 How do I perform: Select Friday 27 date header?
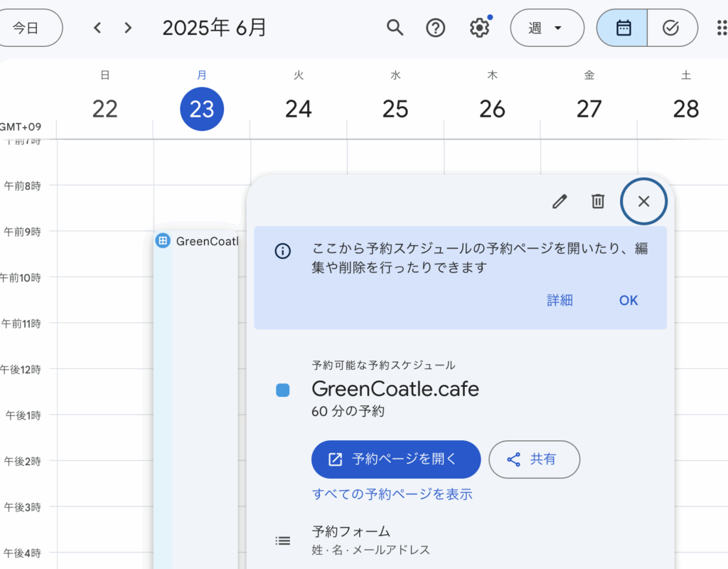[589, 109]
